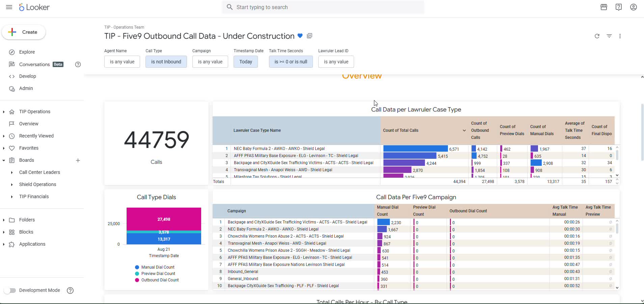
Task: Click the search input field
Action: pos(323,7)
